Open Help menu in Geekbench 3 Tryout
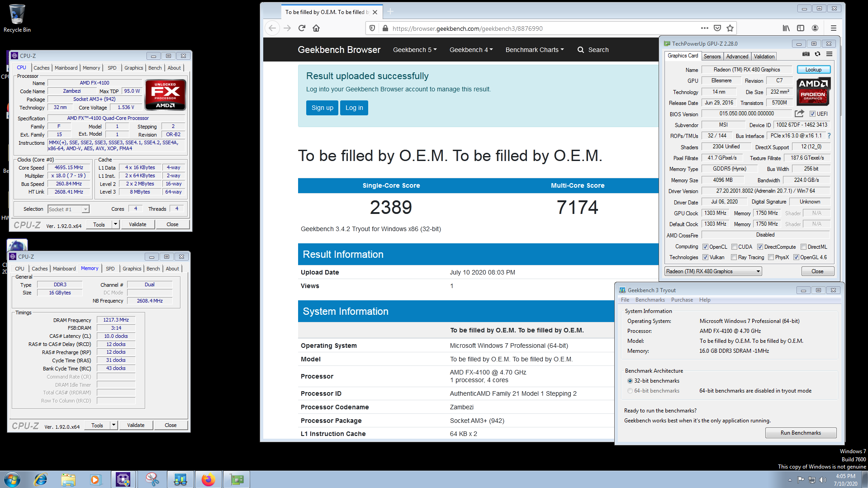This screenshot has height=488, width=868. 704,300
